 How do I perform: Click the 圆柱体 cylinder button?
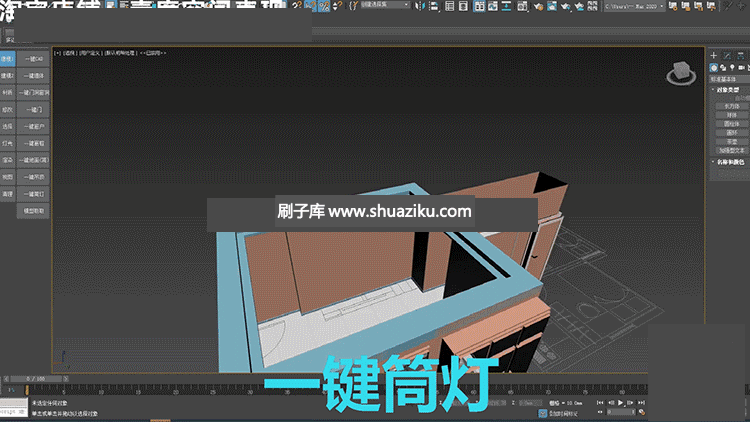[732, 124]
